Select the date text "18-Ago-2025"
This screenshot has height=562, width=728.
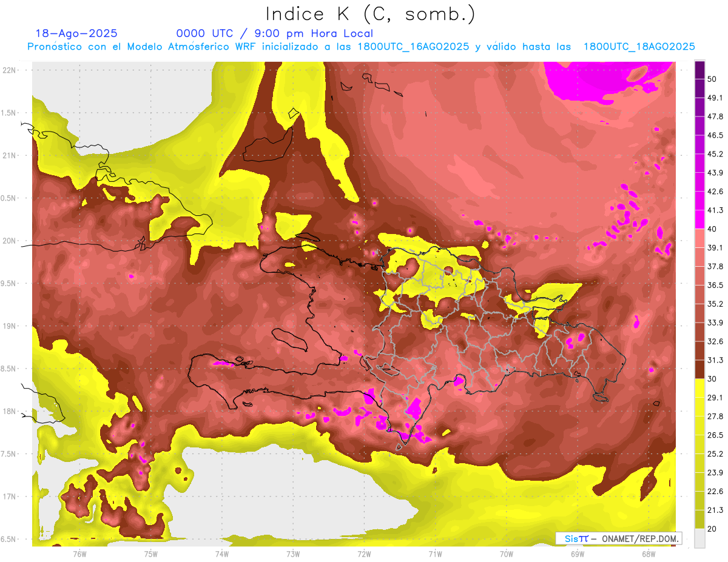(x=76, y=33)
